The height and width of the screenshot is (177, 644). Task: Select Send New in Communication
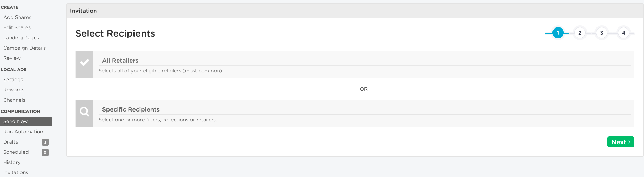point(26,121)
